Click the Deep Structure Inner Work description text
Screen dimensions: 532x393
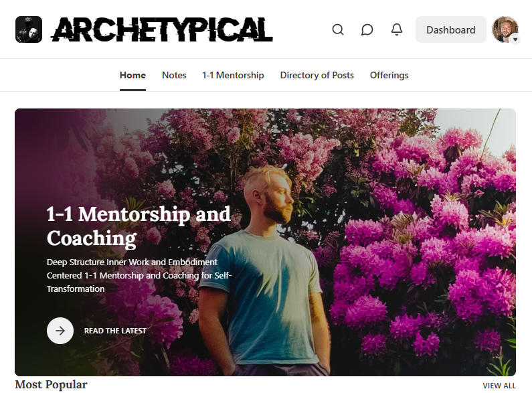coord(139,275)
